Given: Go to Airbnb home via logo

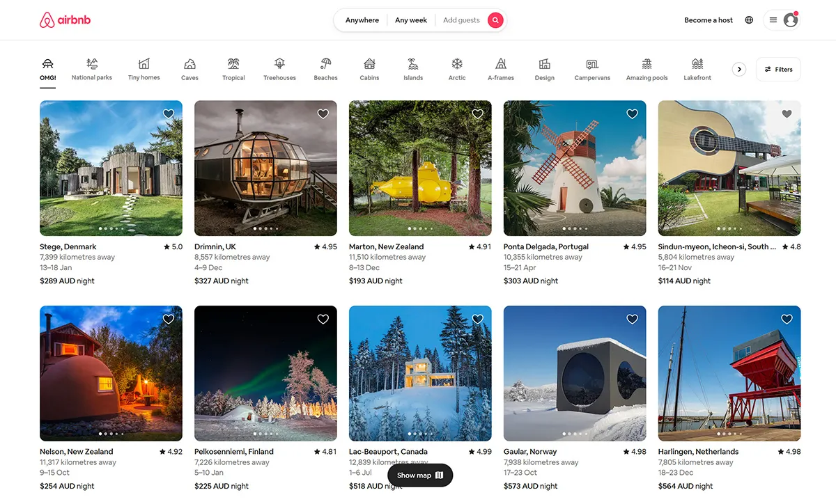Looking at the screenshot, I should [x=65, y=20].
